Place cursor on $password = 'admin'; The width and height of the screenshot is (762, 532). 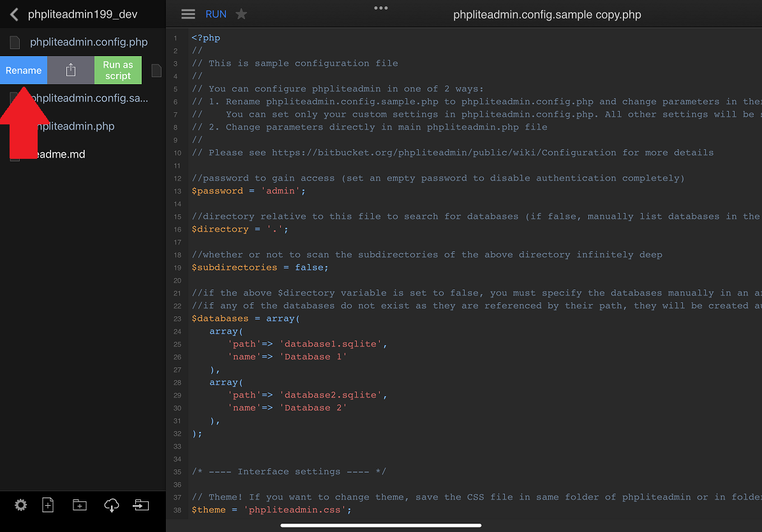tap(248, 191)
